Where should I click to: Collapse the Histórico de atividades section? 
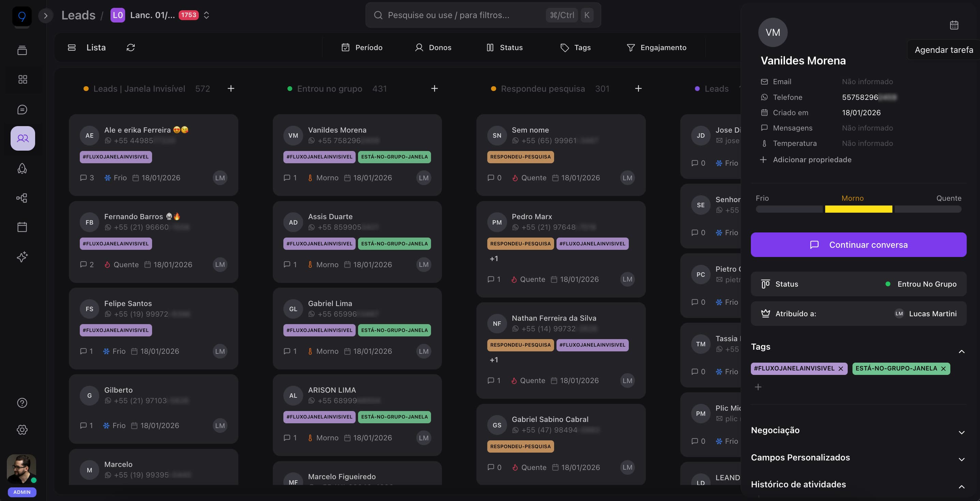961,487
